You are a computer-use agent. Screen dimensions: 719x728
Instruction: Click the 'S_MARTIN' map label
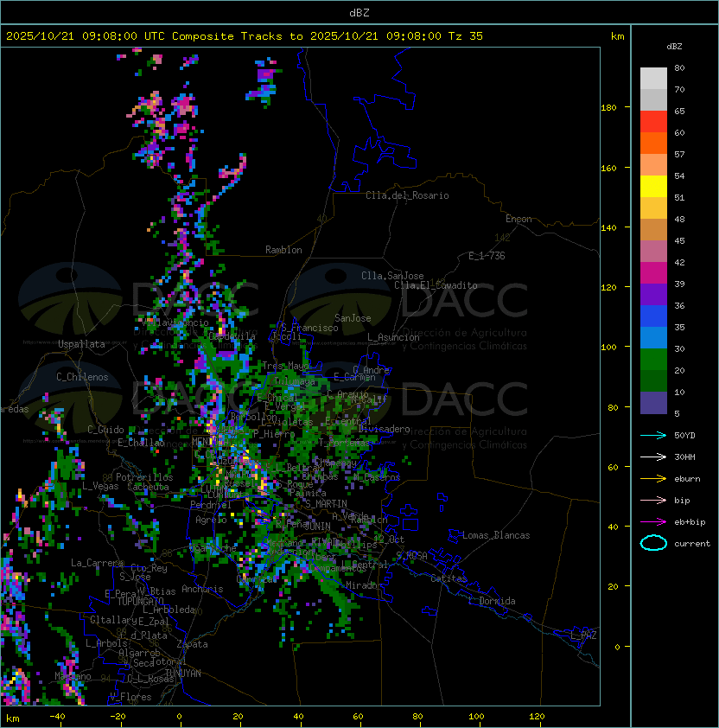[327, 504]
